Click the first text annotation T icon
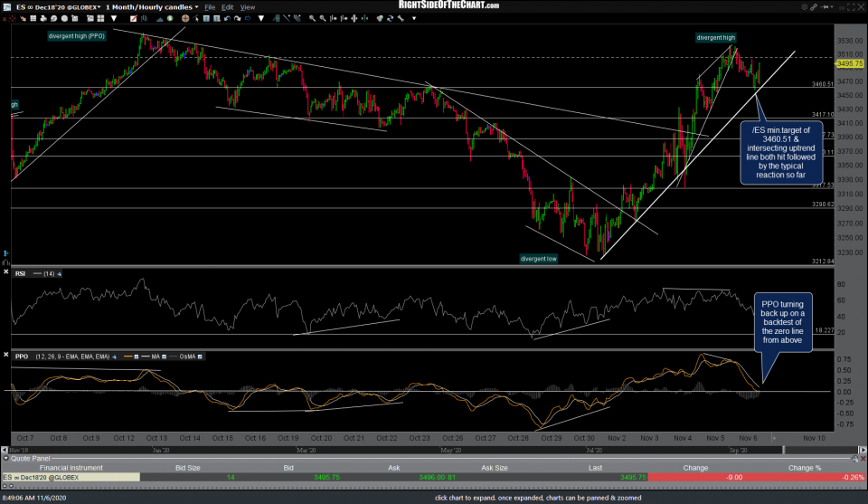 tap(206, 18)
